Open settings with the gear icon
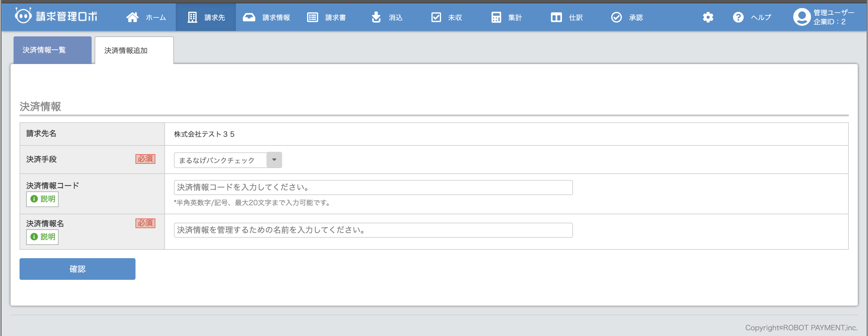This screenshot has width=868, height=336. (x=708, y=17)
